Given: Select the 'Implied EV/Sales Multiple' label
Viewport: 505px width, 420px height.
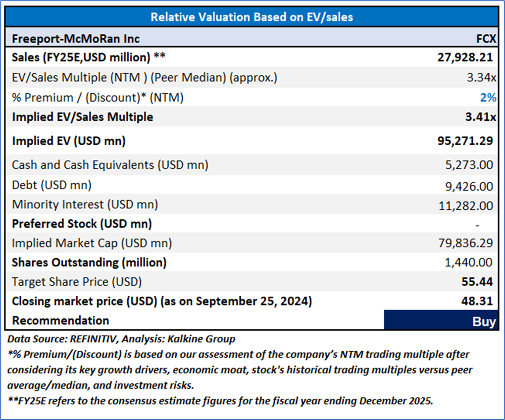Looking at the screenshot, I should 83,117.
